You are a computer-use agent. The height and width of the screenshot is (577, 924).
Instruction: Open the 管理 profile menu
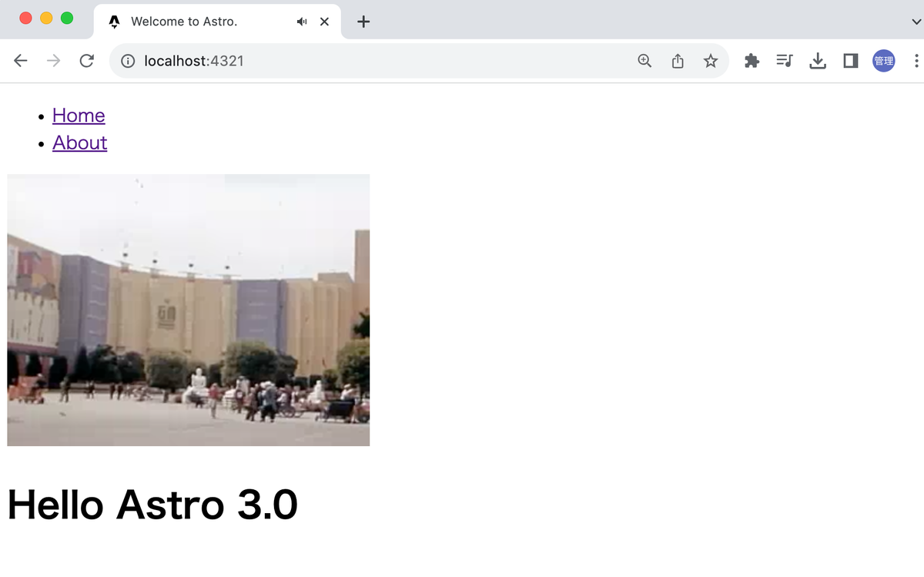883,60
